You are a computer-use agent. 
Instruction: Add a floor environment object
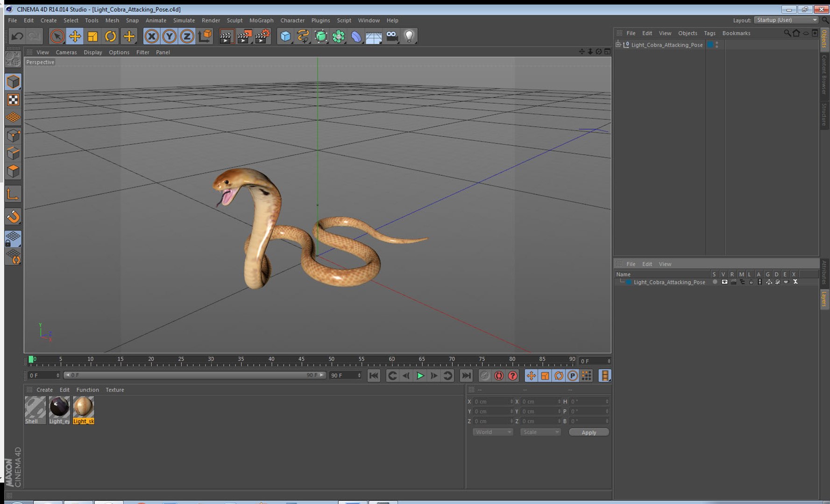(x=374, y=36)
